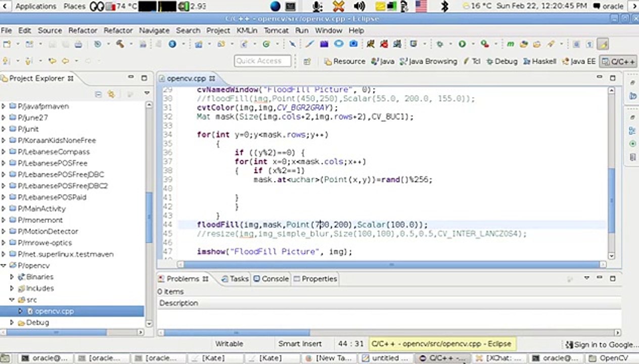Click the blue circle toolbar icon
The width and height of the screenshot is (639, 364).
pos(172,44)
